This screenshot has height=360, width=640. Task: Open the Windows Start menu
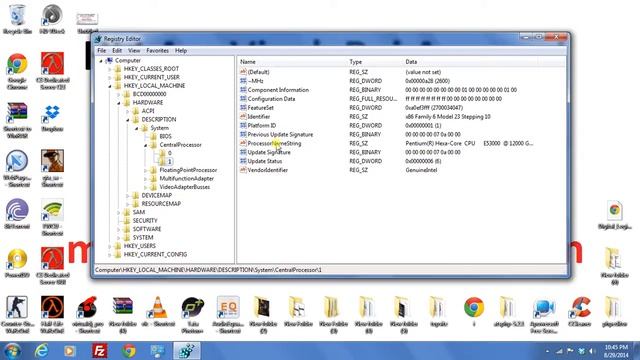coord(12,351)
